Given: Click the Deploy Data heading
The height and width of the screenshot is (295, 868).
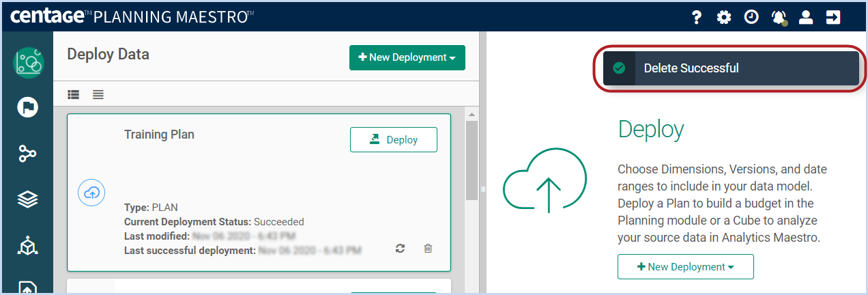Looking at the screenshot, I should click(x=108, y=54).
